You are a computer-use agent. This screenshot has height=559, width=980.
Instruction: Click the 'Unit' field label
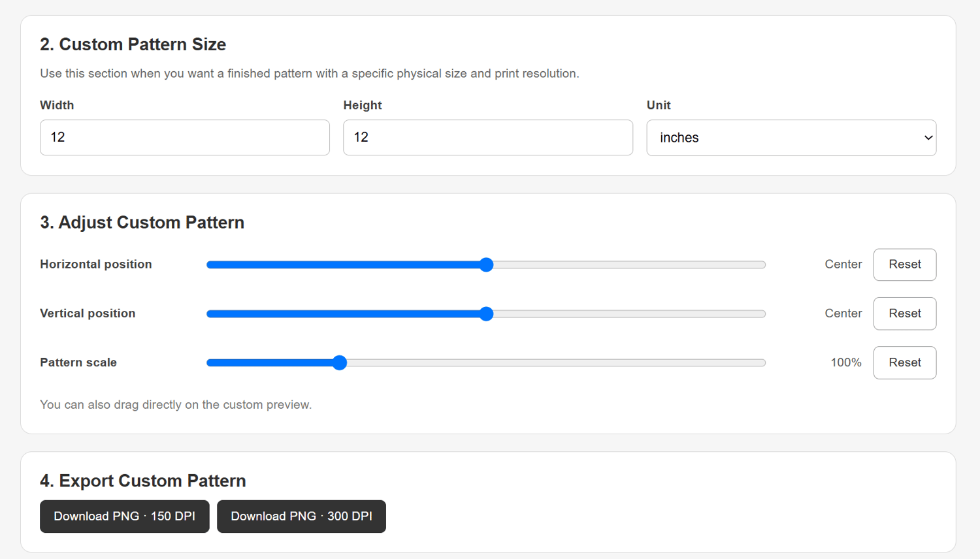(x=659, y=105)
